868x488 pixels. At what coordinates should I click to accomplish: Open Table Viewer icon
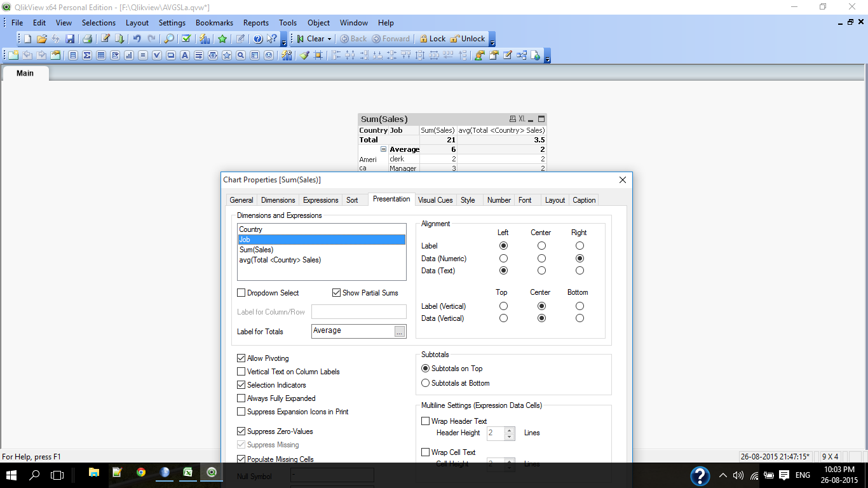[x=521, y=55]
